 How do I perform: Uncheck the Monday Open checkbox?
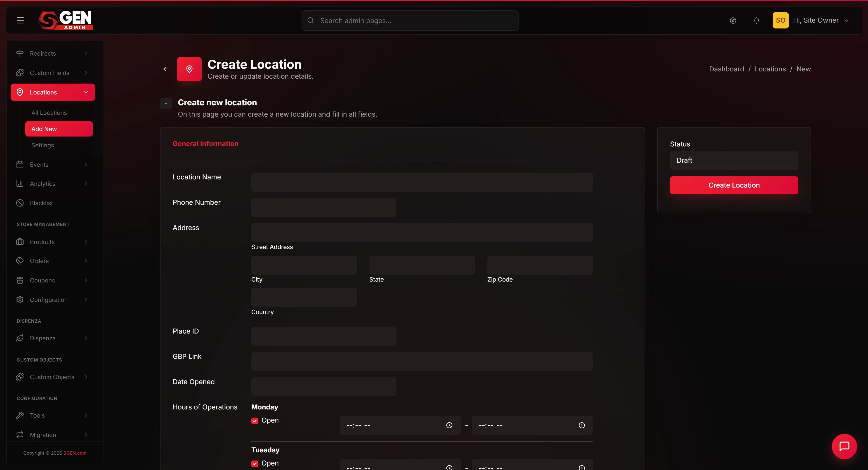(255, 421)
